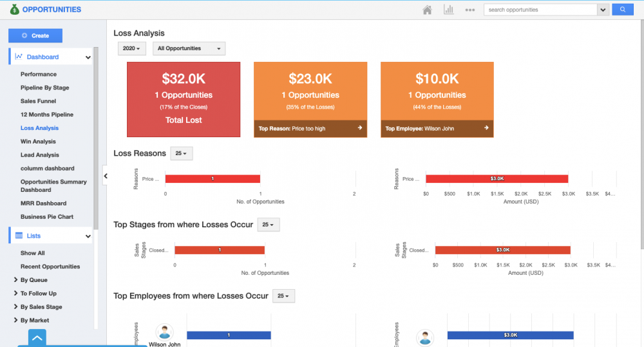Collapse the Dashboard section in sidebar
This screenshot has width=644, height=347.
88,57
